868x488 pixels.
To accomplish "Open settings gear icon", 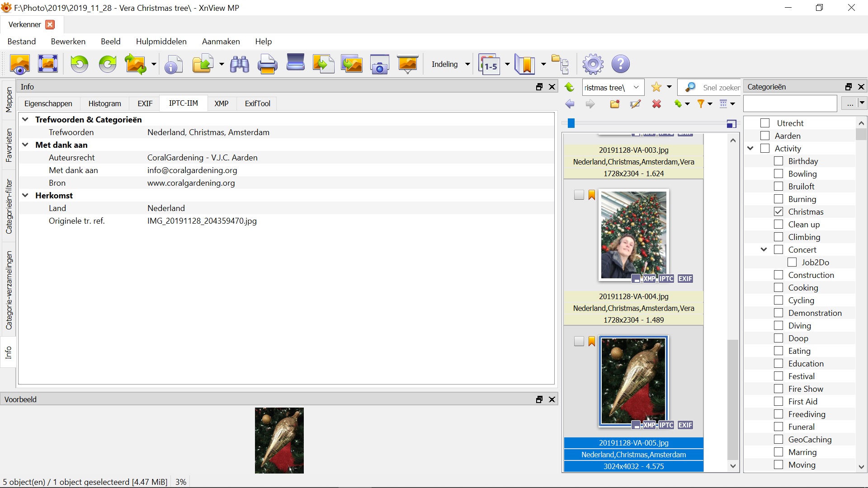I will point(593,64).
